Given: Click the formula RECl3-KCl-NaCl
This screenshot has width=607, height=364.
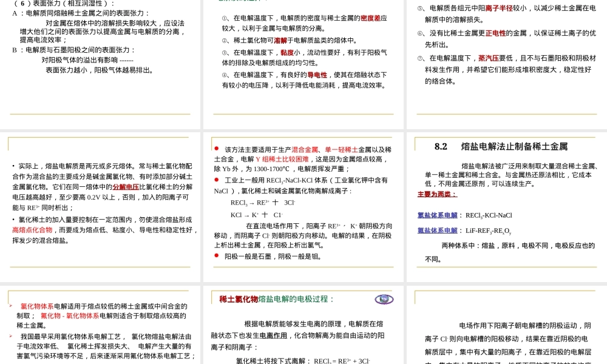Looking at the screenshot, I should (489, 215).
